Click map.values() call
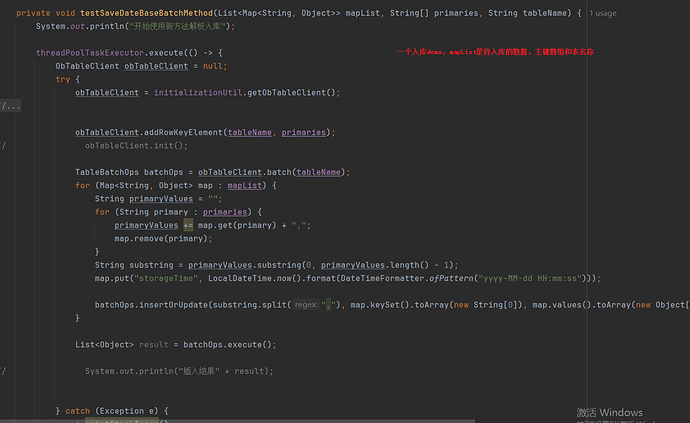The image size is (690, 423). tap(562, 305)
